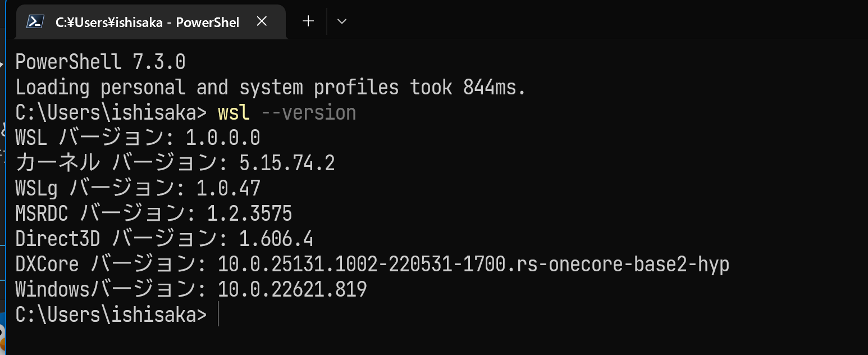Click the cursor at the last prompt

[218, 315]
